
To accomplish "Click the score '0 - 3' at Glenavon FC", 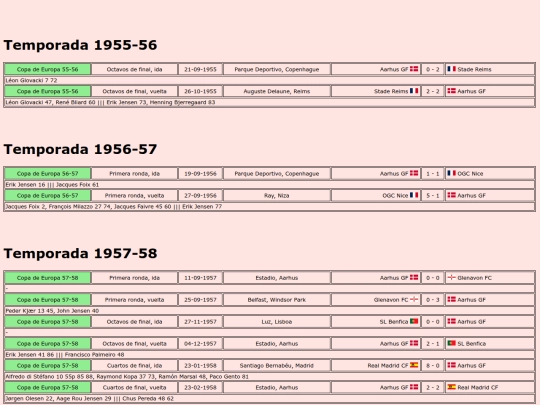I will click(433, 300).
